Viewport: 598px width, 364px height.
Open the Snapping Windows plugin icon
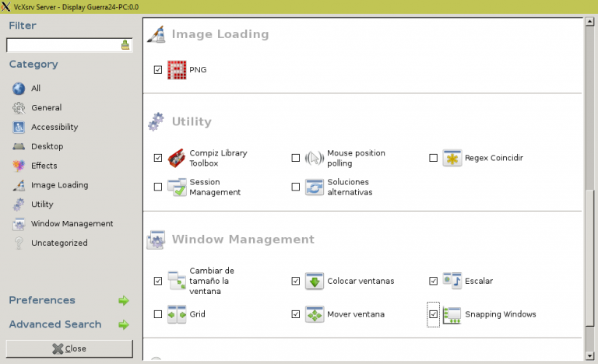click(452, 315)
